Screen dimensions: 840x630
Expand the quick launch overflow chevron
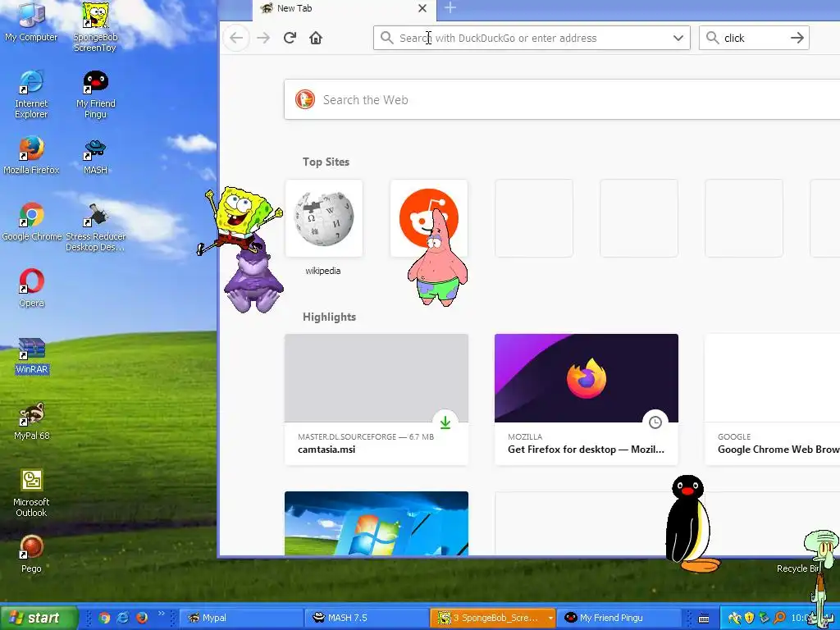161,614
